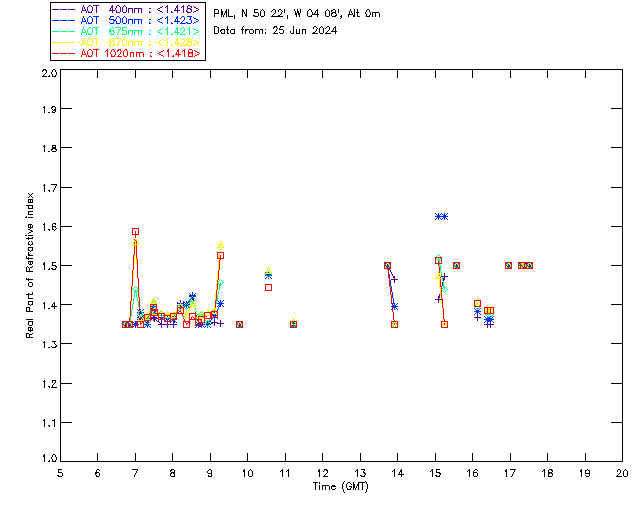Viewport: 640px width, 512px height.
Task: Click the 1.8 y-axis tick label
Action: (x=49, y=148)
